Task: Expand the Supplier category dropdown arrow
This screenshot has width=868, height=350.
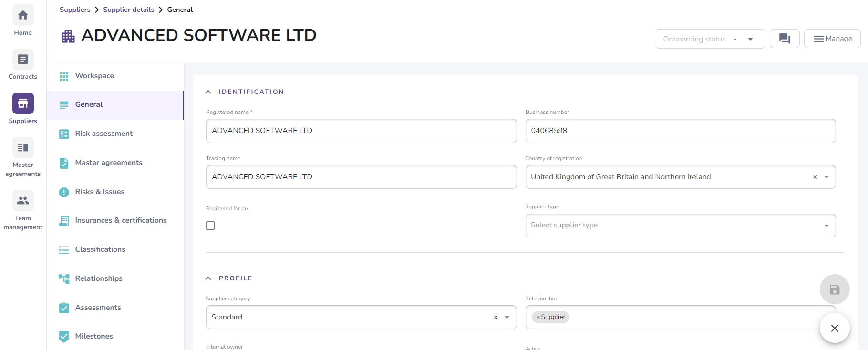Action: point(507,318)
